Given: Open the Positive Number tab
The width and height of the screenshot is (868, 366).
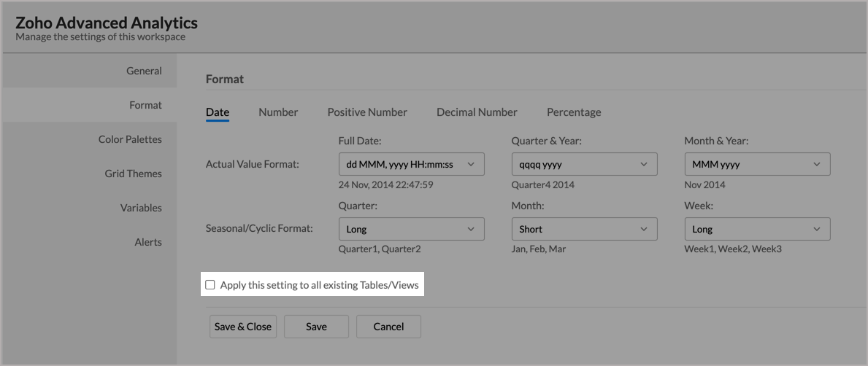Looking at the screenshot, I should click(x=367, y=112).
